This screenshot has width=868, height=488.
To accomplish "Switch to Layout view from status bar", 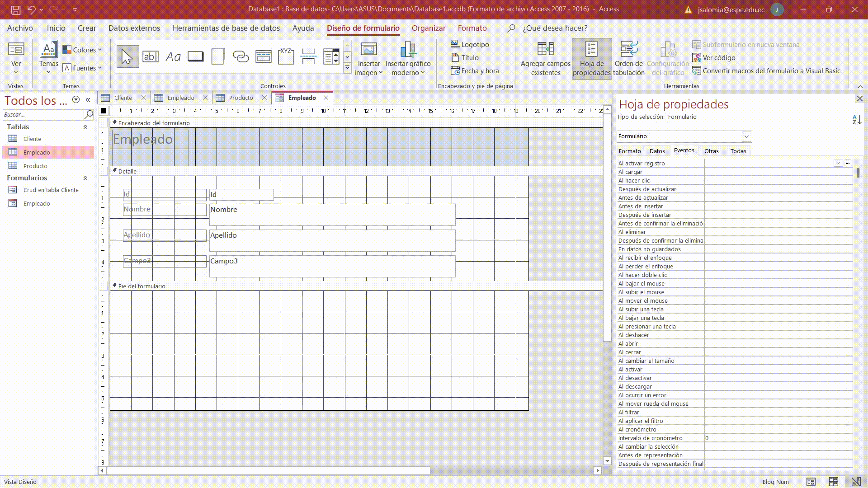I will click(834, 482).
